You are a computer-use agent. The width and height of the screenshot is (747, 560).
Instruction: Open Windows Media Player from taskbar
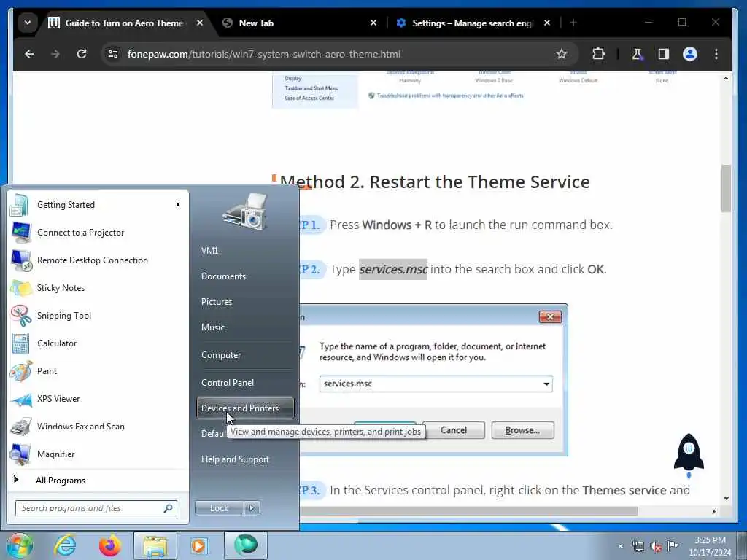[199, 545]
